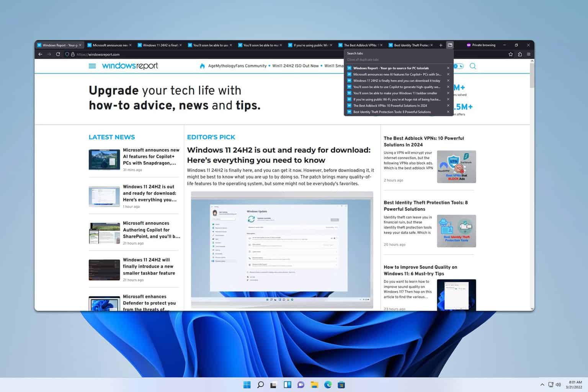
Task: Open Task View on the taskbar
Action: 273,385
